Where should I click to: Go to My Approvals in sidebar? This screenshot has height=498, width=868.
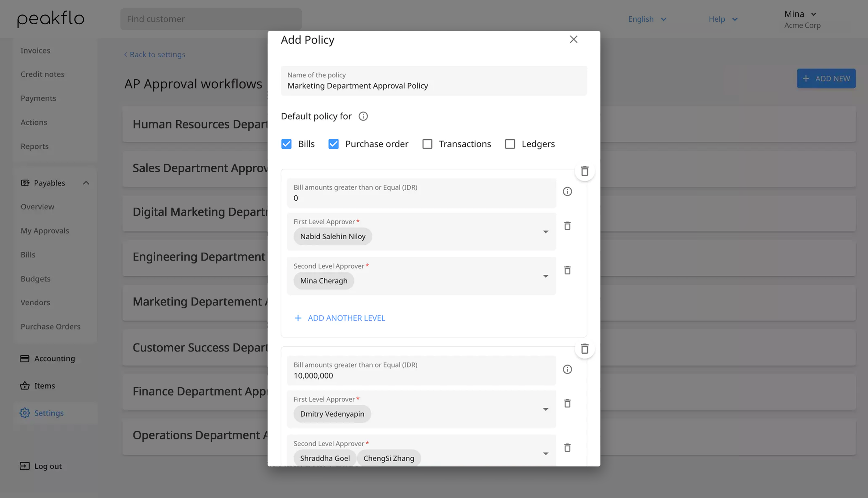tap(45, 231)
